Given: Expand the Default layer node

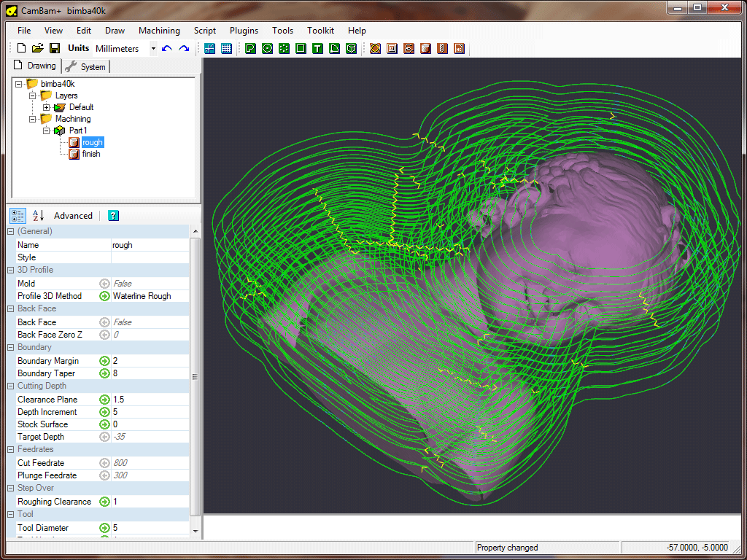Looking at the screenshot, I should [46, 107].
